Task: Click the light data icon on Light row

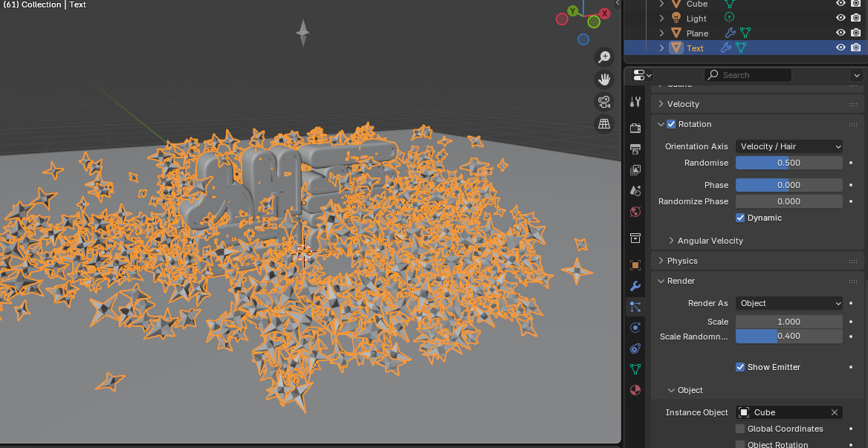Action: point(730,19)
